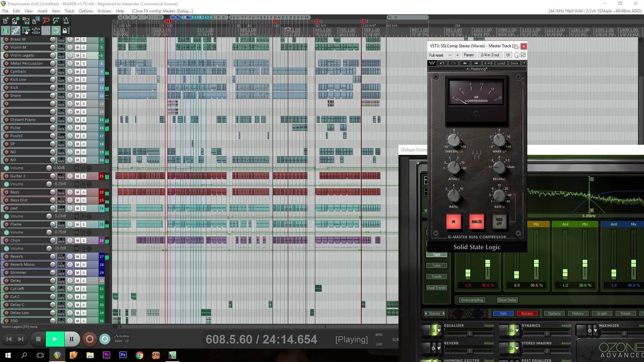This screenshot has width=644, height=362.
Task: Solo the Guitar 2 track
Action: click(x=84, y=176)
